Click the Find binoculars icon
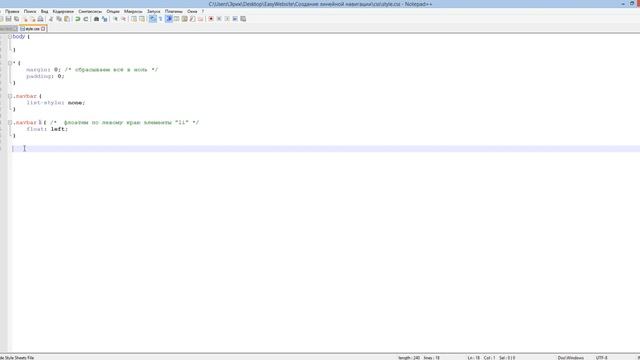Viewport: 640px width, 360px height. click(96, 19)
